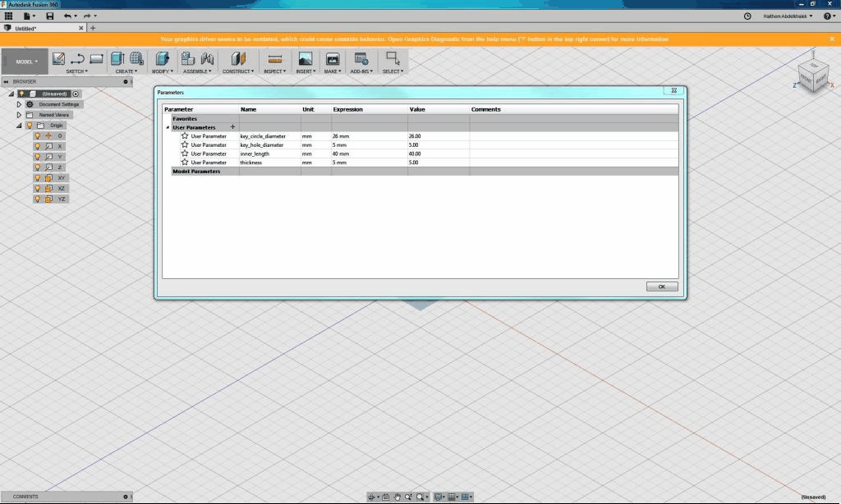Toggle visibility bulb of origin point O
The width and height of the screenshot is (841, 504).
pos(38,135)
